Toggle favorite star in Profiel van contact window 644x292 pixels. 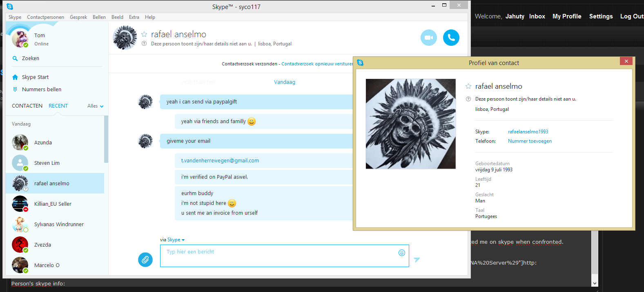[x=468, y=86]
